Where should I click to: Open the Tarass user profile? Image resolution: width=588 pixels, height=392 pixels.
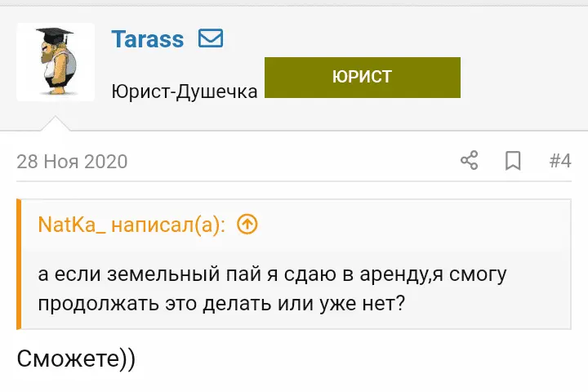tap(147, 38)
